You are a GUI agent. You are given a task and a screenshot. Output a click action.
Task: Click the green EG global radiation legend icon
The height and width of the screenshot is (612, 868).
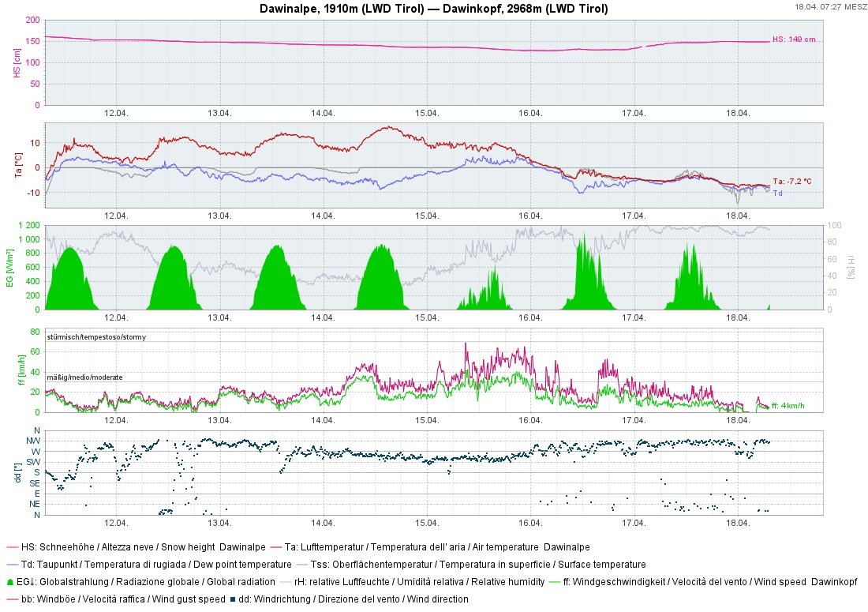click(x=9, y=582)
